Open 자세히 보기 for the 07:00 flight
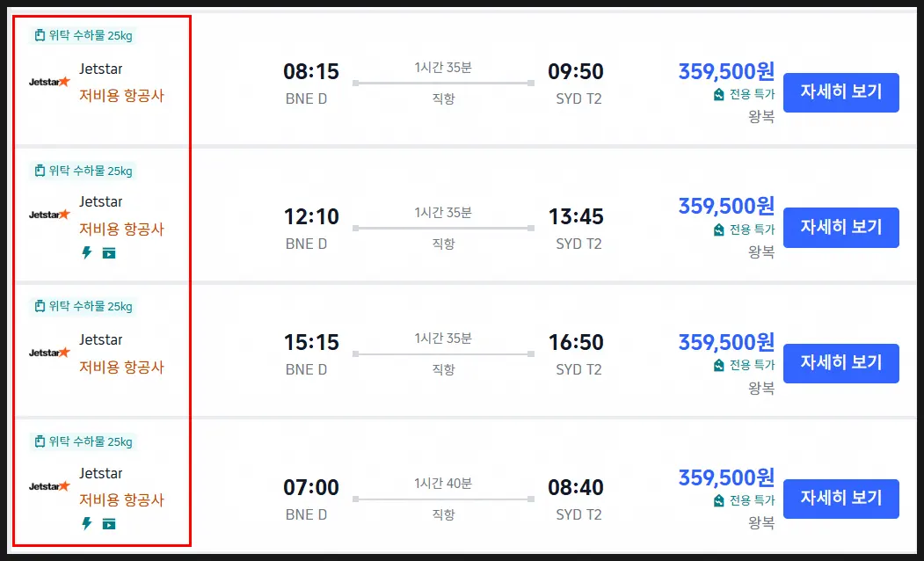This screenshot has height=561, width=924. (x=840, y=499)
